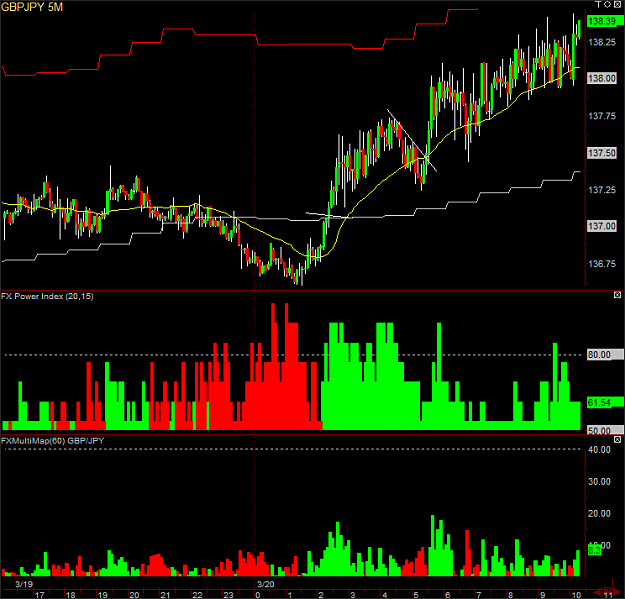Close the FXMultiMap pane
Screen dimensions: 625x599
tap(617, 440)
